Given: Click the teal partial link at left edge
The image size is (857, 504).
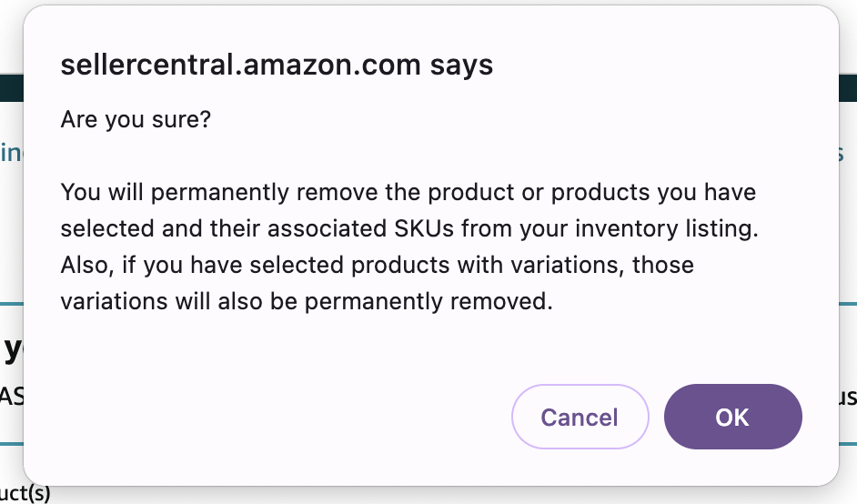Looking at the screenshot, I should [x=10, y=153].
